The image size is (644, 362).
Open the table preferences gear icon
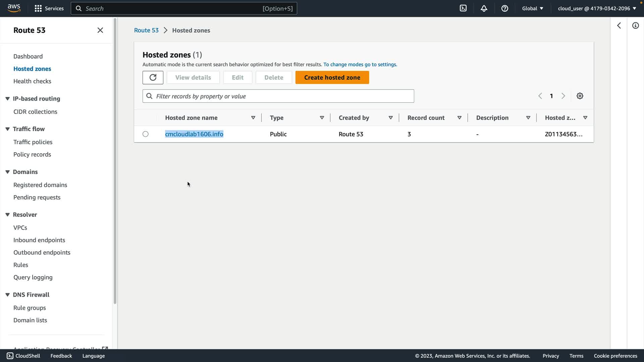580,96
